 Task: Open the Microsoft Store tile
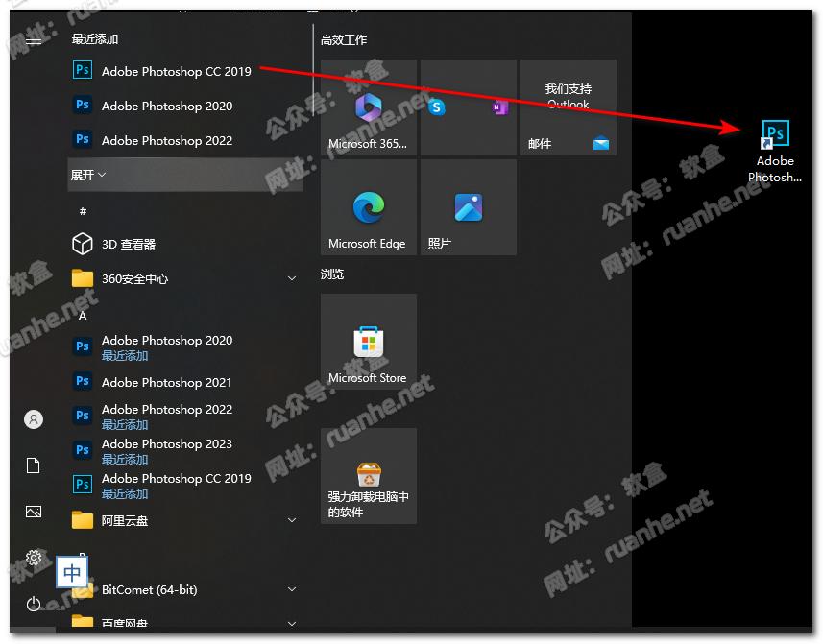click(x=369, y=343)
